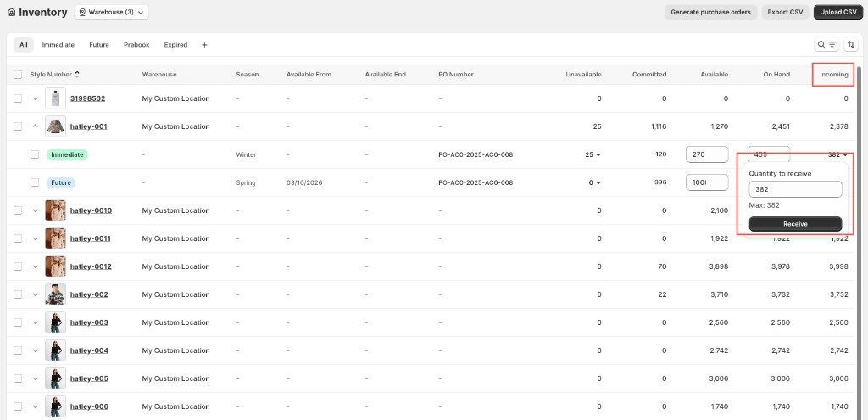This screenshot has height=420, width=868.
Task: Sort by Style Number arrows icon
Action: (x=77, y=75)
